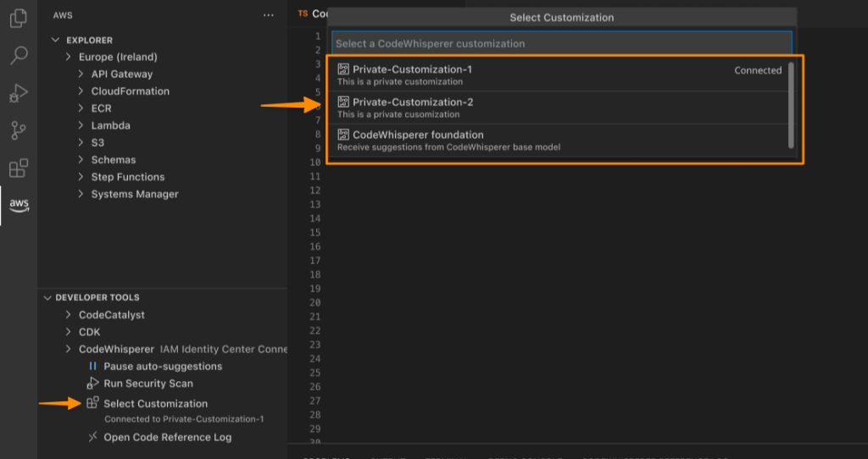Open the AWS panel more actions ellipsis
This screenshot has width=868, height=459.
[x=269, y=15]
